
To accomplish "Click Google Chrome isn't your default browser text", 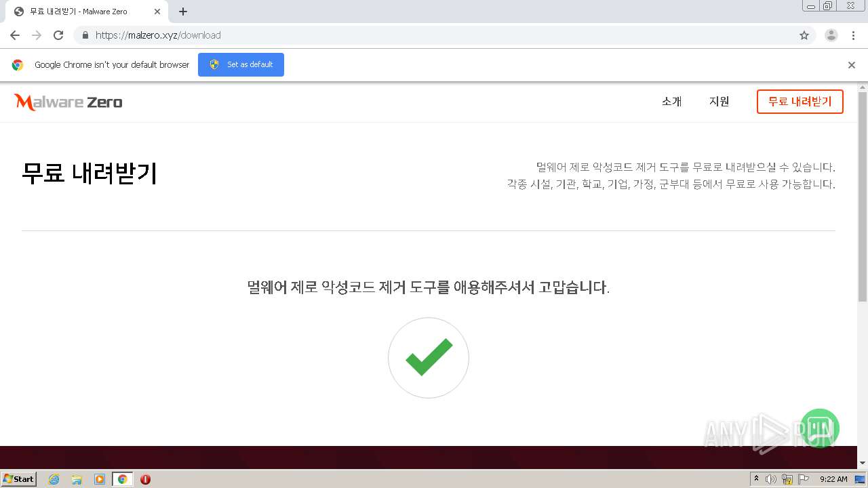I will (x=112, y=65).
